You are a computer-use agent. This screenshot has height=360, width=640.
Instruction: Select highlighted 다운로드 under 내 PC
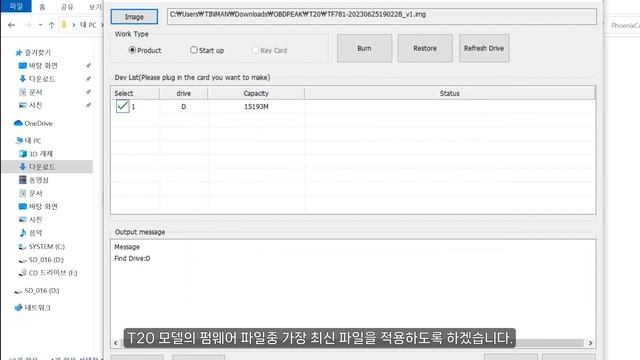coord(47,167)
